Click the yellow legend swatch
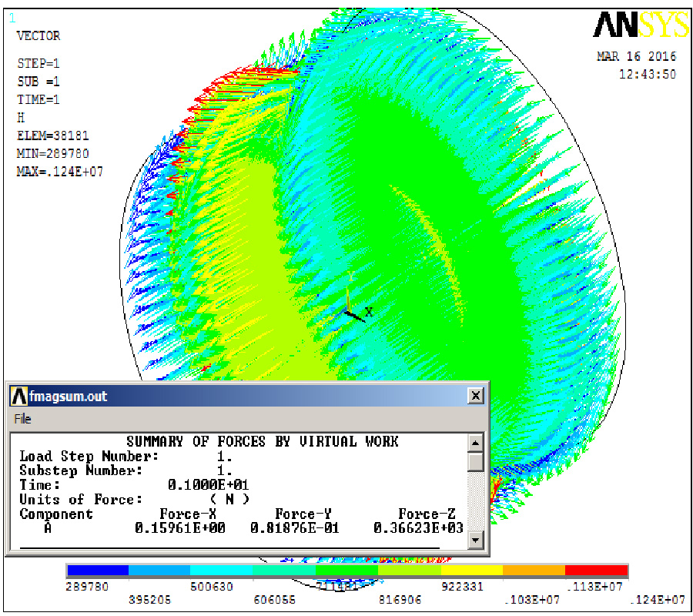Viewport: 693px width, 616px height. 471,571
